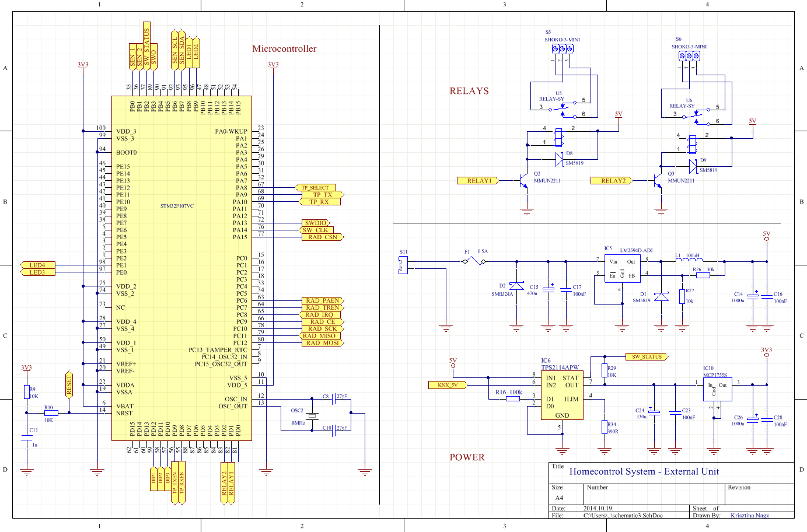This screenshot has height=532, width=807.
Task: Select the KNX_5V input port
Action: point(448,385)
